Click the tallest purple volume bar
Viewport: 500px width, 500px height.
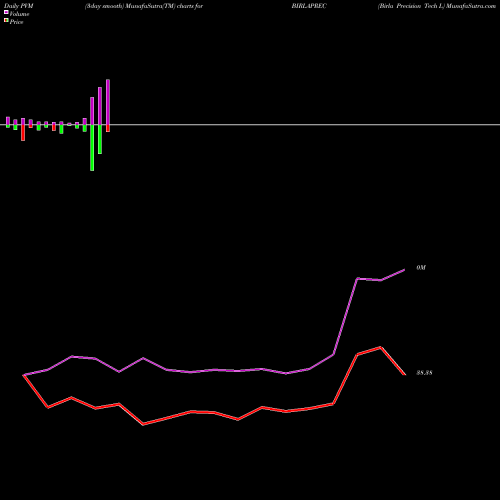(x=108, y=102)
